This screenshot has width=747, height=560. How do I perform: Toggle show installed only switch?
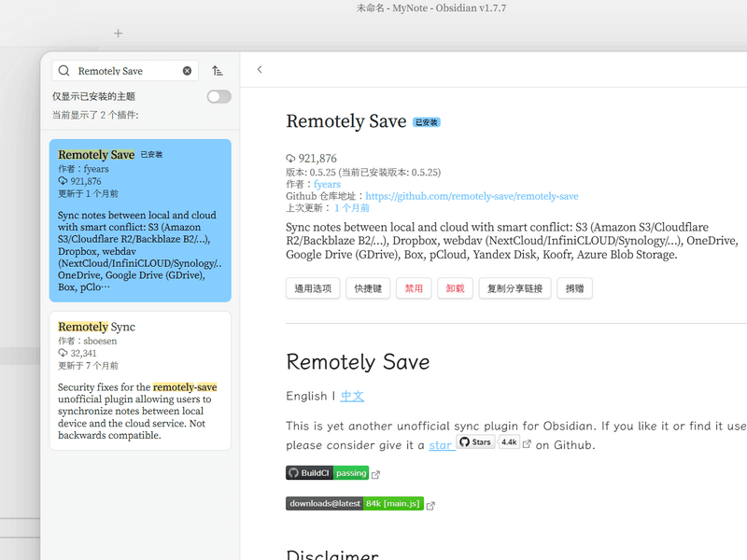click(x=219, y=97)
